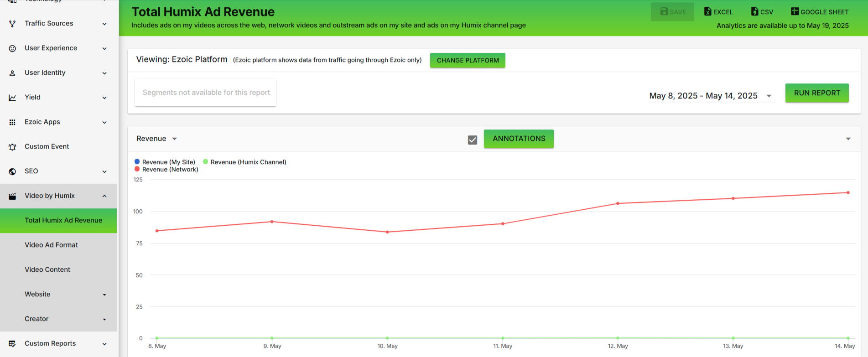Open the Revenue metric dropdown
The width and height of the screenshot is (868, 357).
[x=156, y=139]
